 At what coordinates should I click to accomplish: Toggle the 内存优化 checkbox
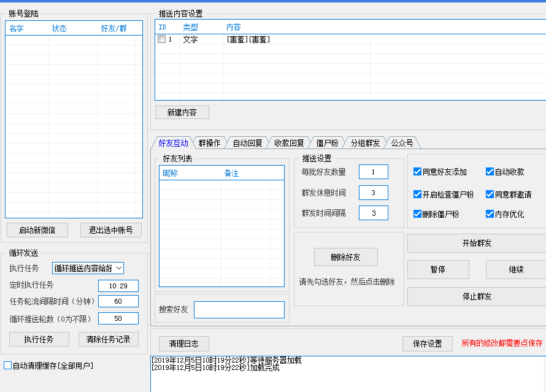pyautogui.click(x=490, y=214)
